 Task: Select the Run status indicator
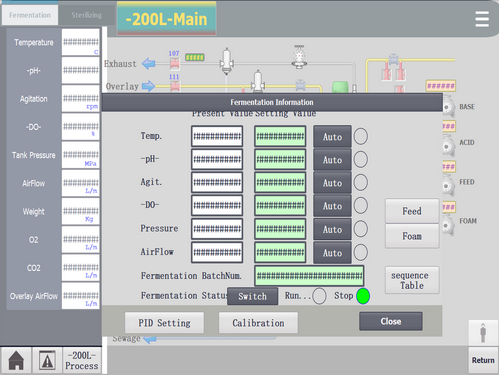(x=319, y=296)
